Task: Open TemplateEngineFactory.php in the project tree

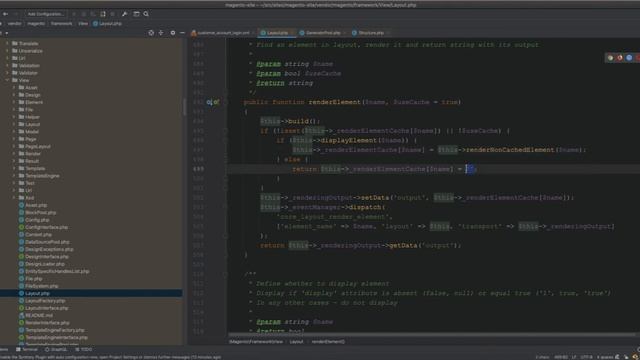Action: pos(51,330)
